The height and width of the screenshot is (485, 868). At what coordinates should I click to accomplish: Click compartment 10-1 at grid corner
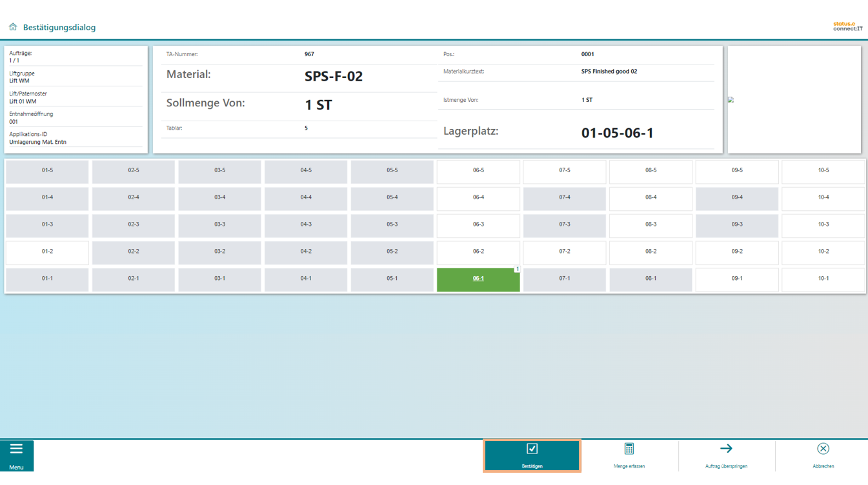(x=823, y=279)
